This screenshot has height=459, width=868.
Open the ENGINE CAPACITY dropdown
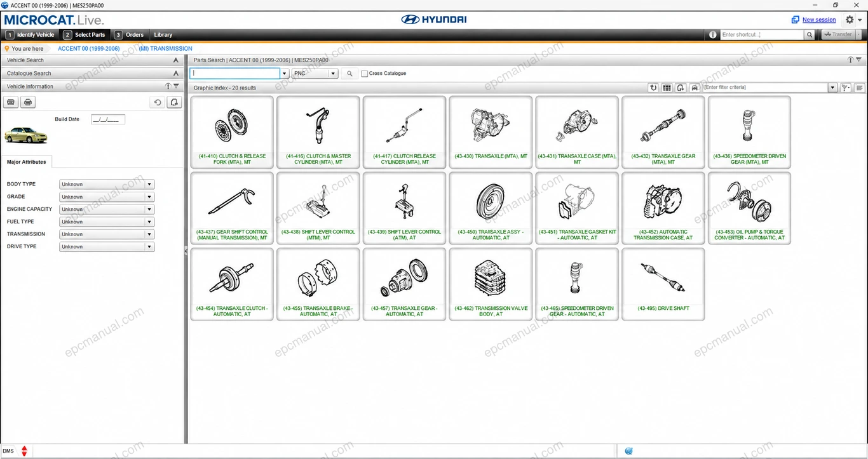[107, 209]
